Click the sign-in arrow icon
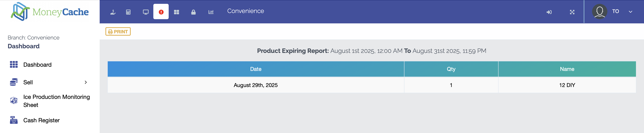This screenshot has height=133, width=644. (x=549, y=12)
